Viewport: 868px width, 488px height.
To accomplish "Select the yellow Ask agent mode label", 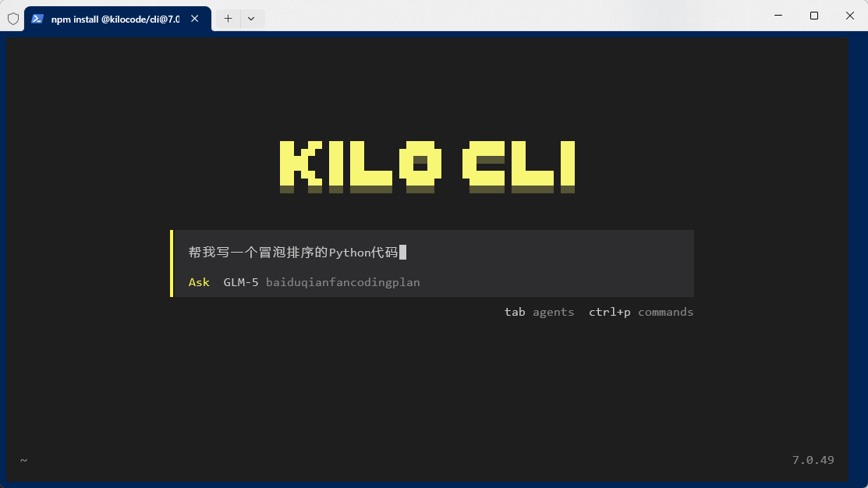I will pyautogui.click(x=199, y=282).
